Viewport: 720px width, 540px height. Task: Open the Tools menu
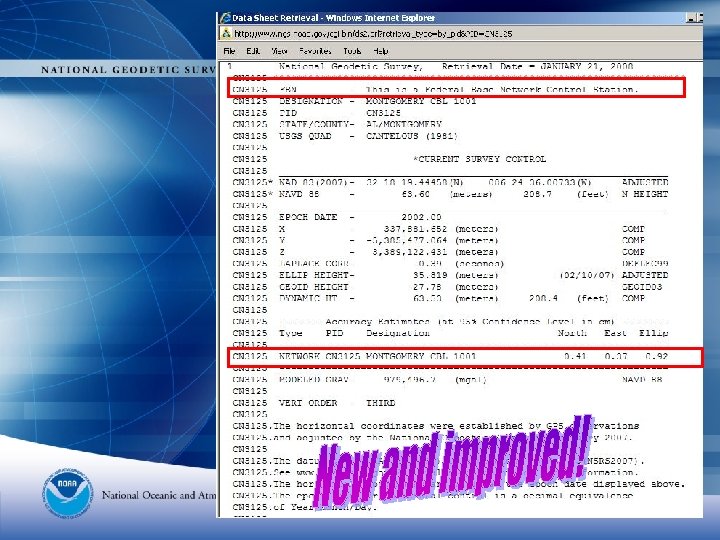(x=352, y=51)
